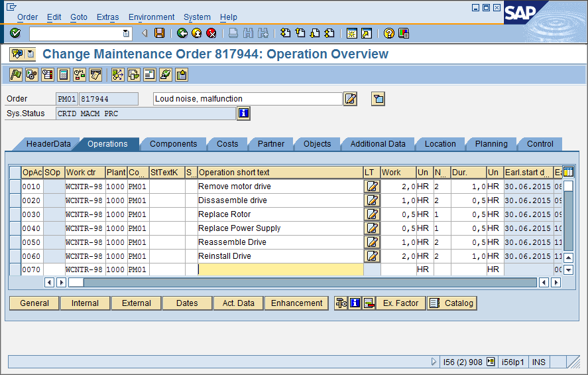
Task: Click the order description field 'Loud noise, malfunction'
Action: pos(248,99)
